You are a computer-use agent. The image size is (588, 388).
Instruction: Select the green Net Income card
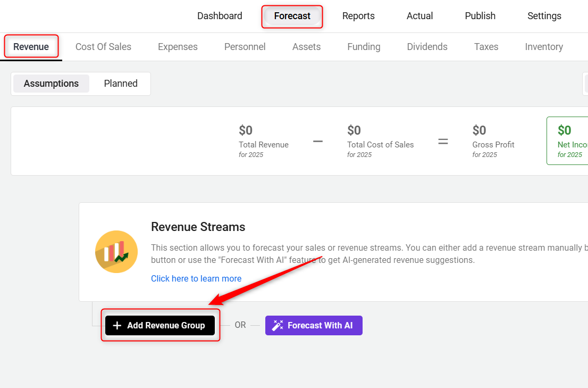[567, 141]
